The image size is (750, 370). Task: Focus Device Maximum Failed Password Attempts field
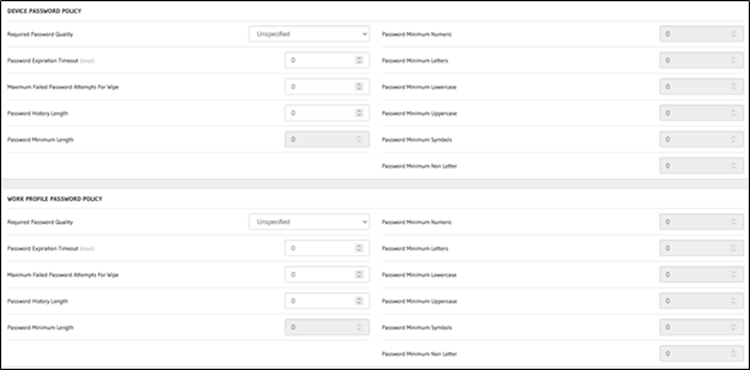(327, 87)
